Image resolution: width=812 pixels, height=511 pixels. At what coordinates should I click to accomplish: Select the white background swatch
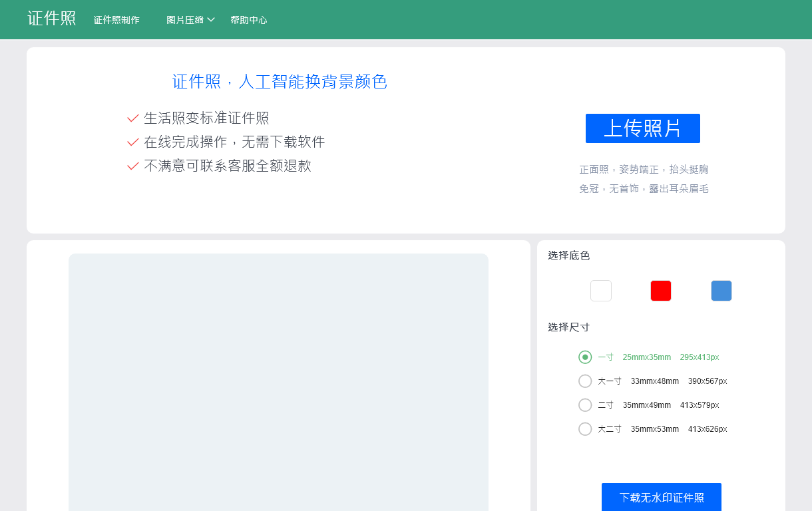click(600, 290)
